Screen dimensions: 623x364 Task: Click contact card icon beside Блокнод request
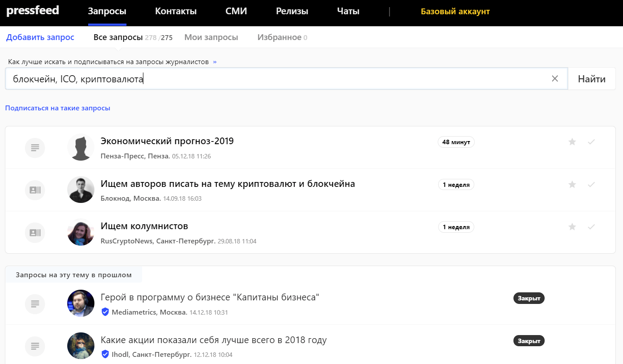[x=35, y=190]
